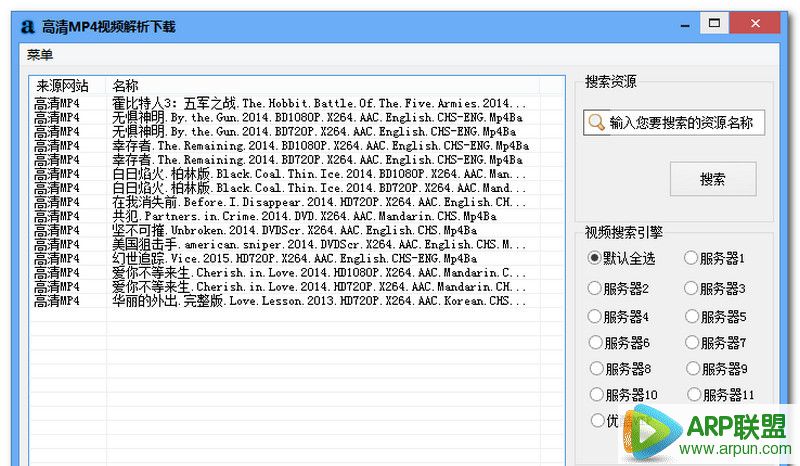
Task: Click the magnifier icon in search box
Action: click(596, 122)
